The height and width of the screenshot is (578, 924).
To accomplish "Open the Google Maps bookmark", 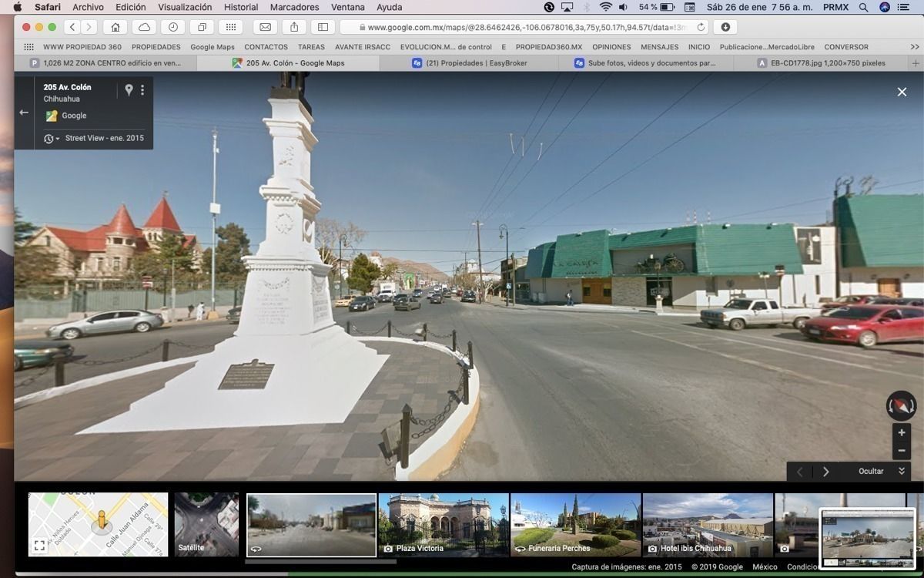I will [213, 47].
